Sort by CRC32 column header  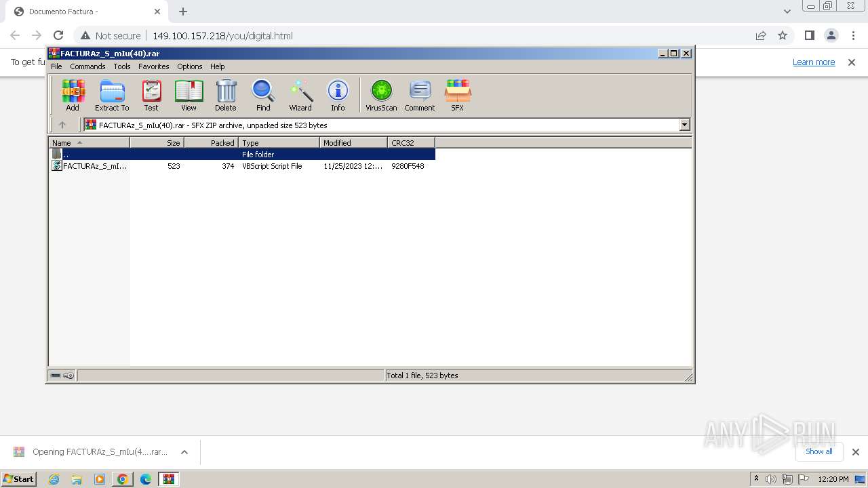pyautogui.click(x=411, y=142)
